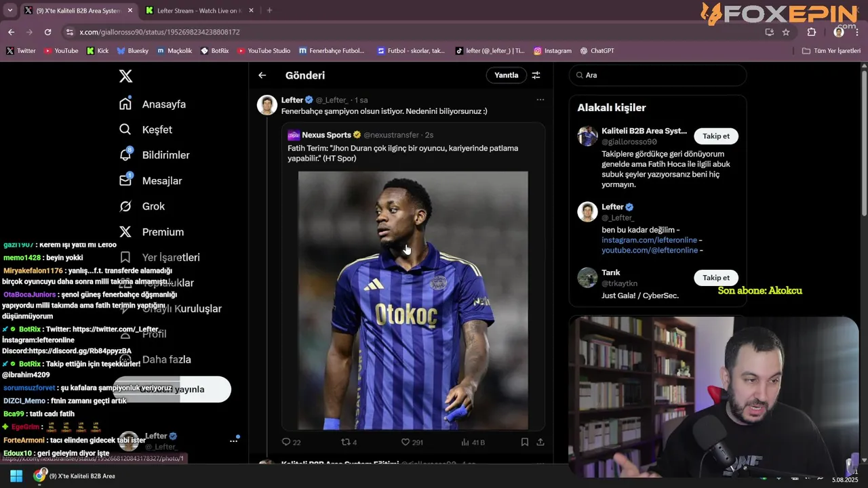Viewport: 868px width, 488px height.
Task: Click the address bar URL
Action: click(x=159, y=32)
